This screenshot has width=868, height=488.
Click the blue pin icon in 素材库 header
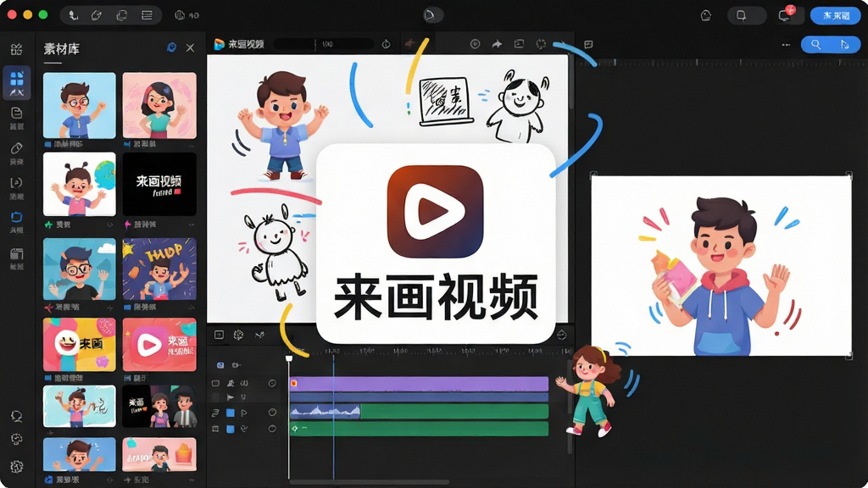[171, 47]
